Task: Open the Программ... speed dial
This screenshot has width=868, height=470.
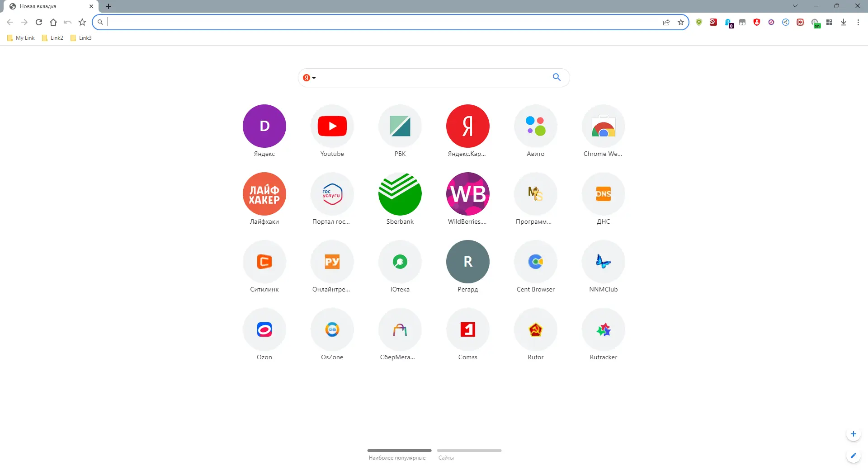Action: [536, 199]
